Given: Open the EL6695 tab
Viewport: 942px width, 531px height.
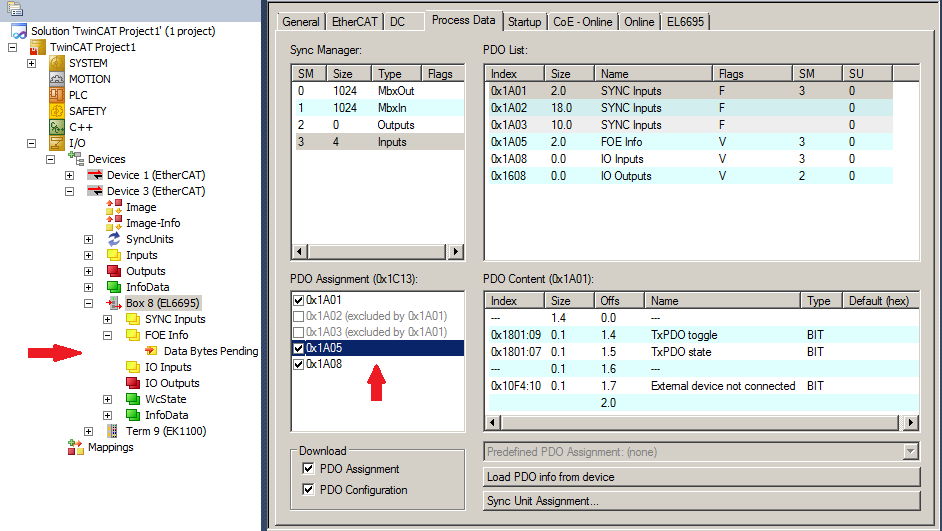Looking at the screenshot, I should pos(685,22).
